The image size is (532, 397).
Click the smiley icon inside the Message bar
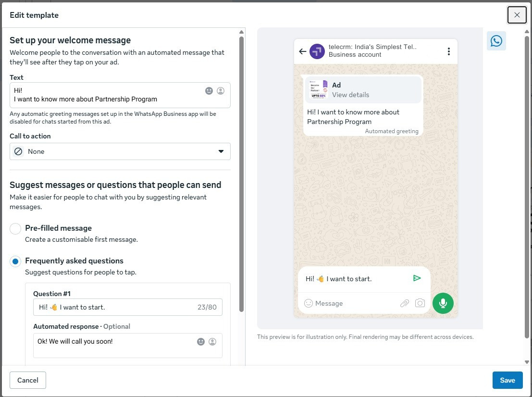pyautogui.click(x=308, y=303)
